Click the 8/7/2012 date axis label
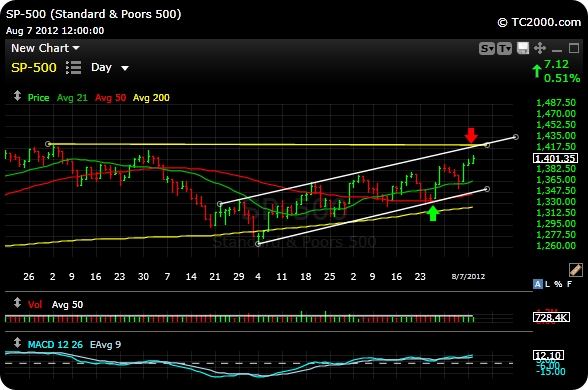 (x=468, y=277)
